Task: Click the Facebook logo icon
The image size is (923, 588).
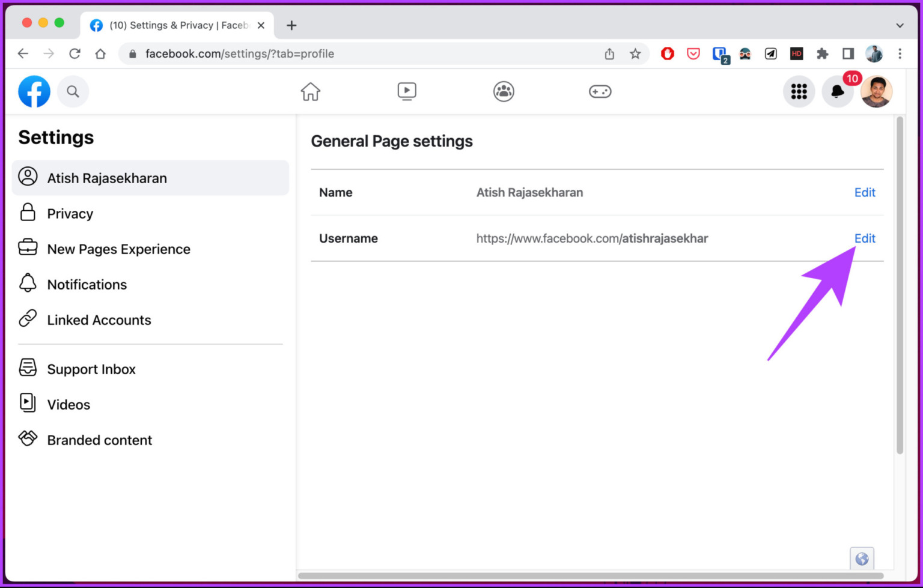Action: 34,92
